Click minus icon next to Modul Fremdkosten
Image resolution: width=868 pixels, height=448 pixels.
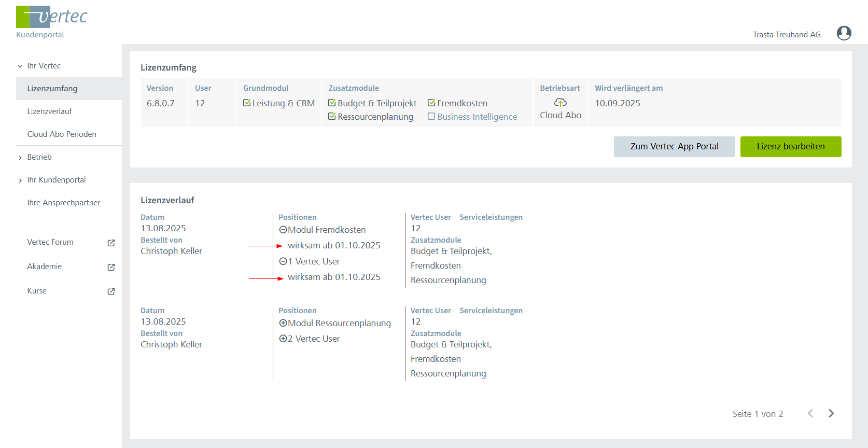click(x=283, y=230)
